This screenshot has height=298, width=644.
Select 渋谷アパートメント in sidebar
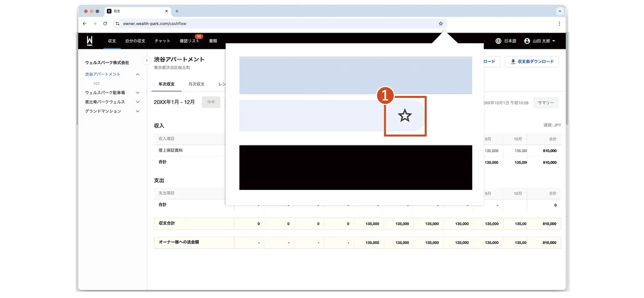[103, 74]
